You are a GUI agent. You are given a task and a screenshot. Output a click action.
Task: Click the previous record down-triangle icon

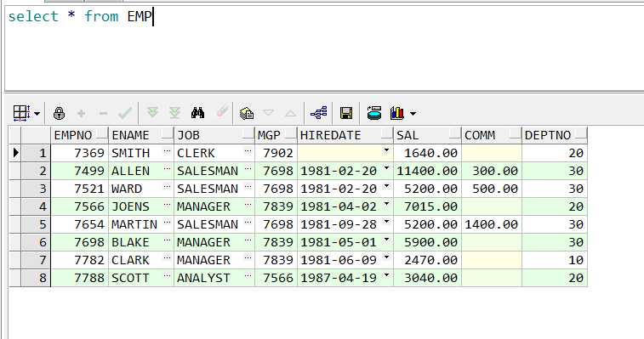tap(269, 112)
